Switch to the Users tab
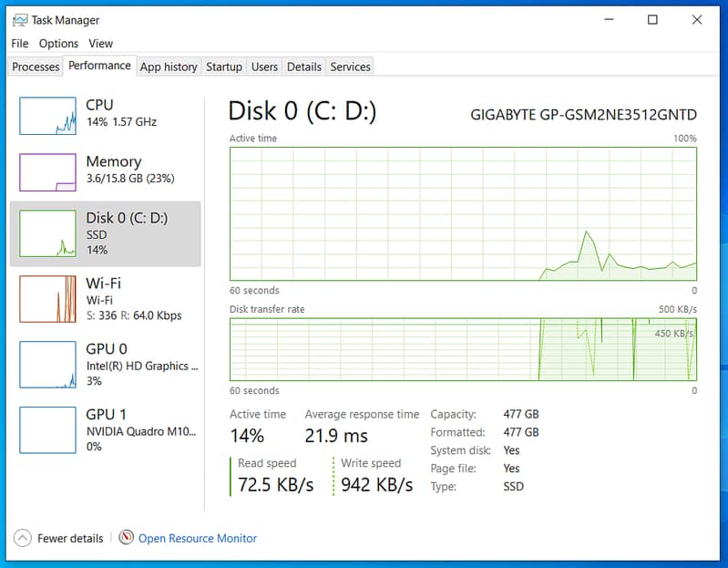This screenshot has height=568, width=728. 264,67
